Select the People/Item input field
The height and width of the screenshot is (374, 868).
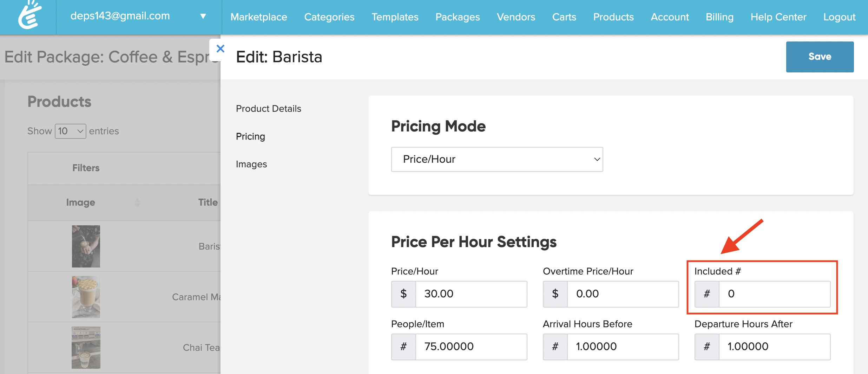471,347
